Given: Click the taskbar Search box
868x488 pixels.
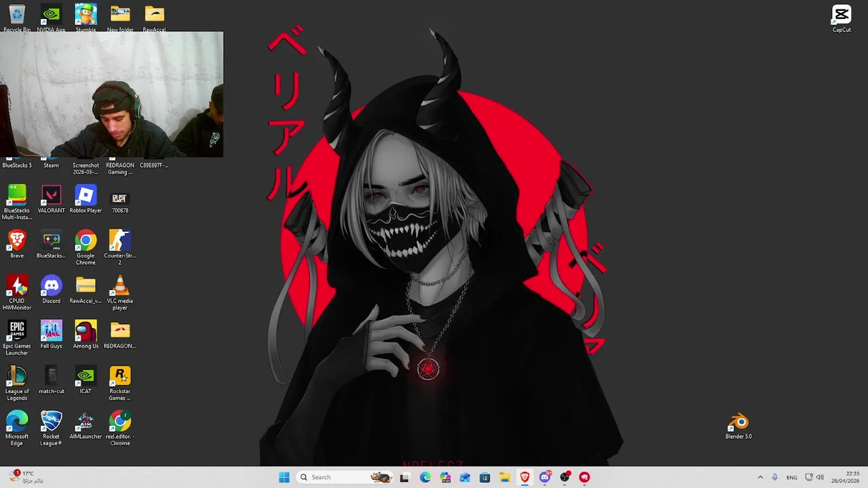Looking at the screenshot, I should (344, 477).
